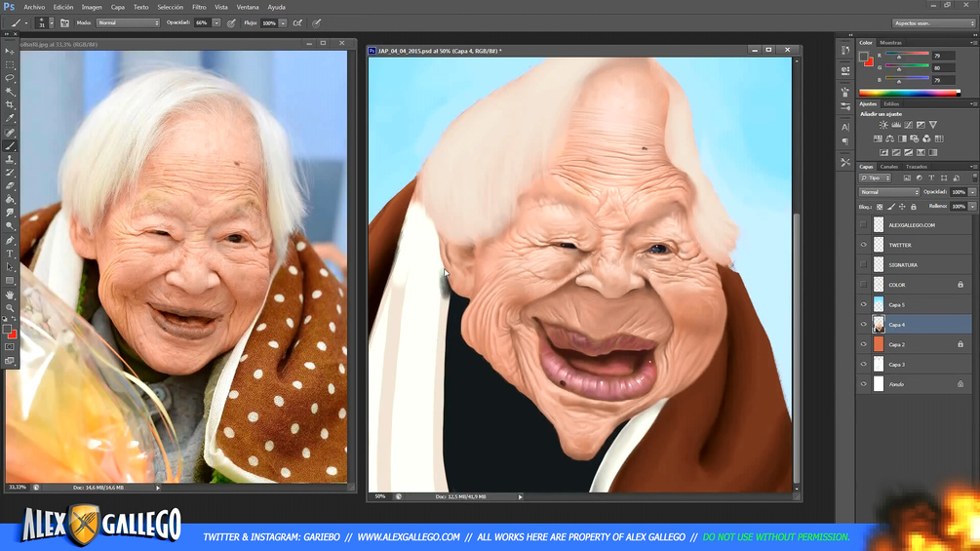Open the Imagen menu
980x551 pixels.
coord(92,8)
